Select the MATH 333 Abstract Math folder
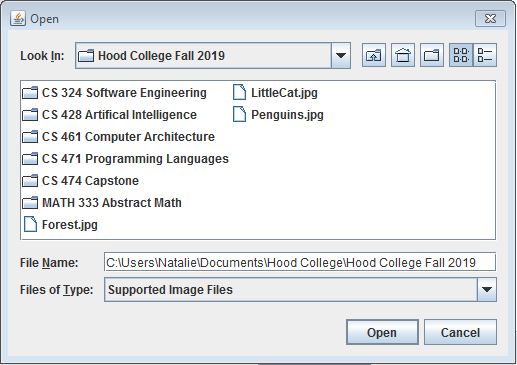This screenshot has width=517, height=365. pyautogui.click(x=102, y=203)
